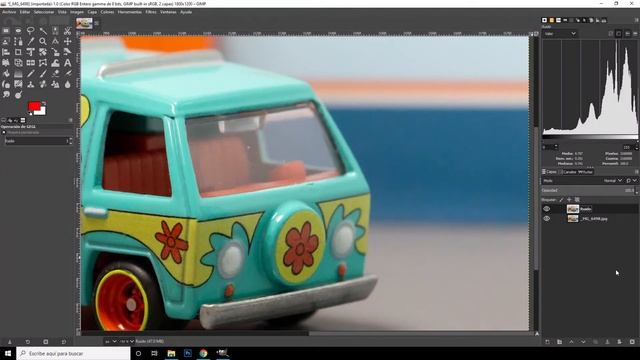Create a new layer in Layers panel
This screenshot has height=360, width=640.
(547, 342)
